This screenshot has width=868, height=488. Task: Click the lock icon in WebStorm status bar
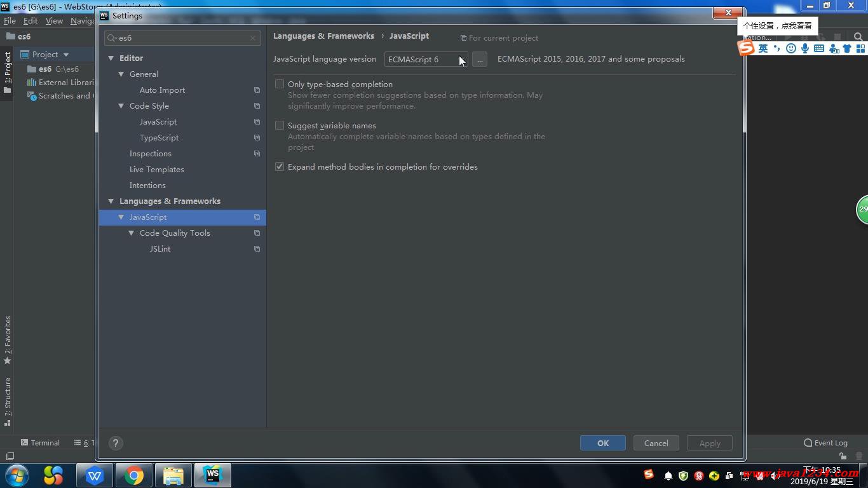pyautogui.click(x=843, y=456)
